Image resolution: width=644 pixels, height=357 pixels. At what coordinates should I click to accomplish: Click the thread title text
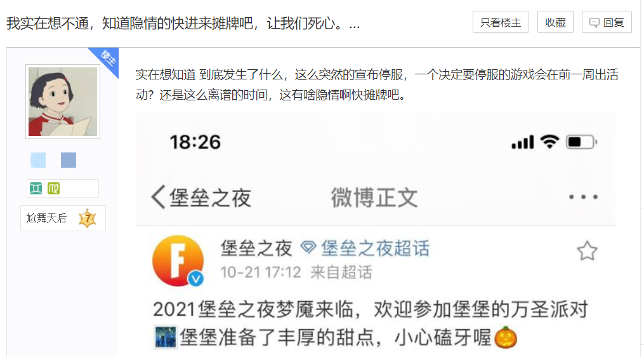(x=183, y=23)
